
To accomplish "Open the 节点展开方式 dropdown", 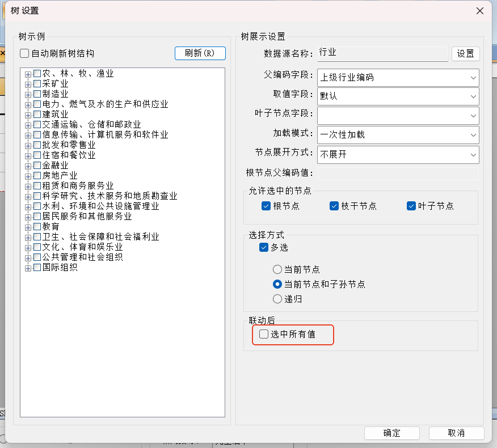I will (x=398, y=154).
